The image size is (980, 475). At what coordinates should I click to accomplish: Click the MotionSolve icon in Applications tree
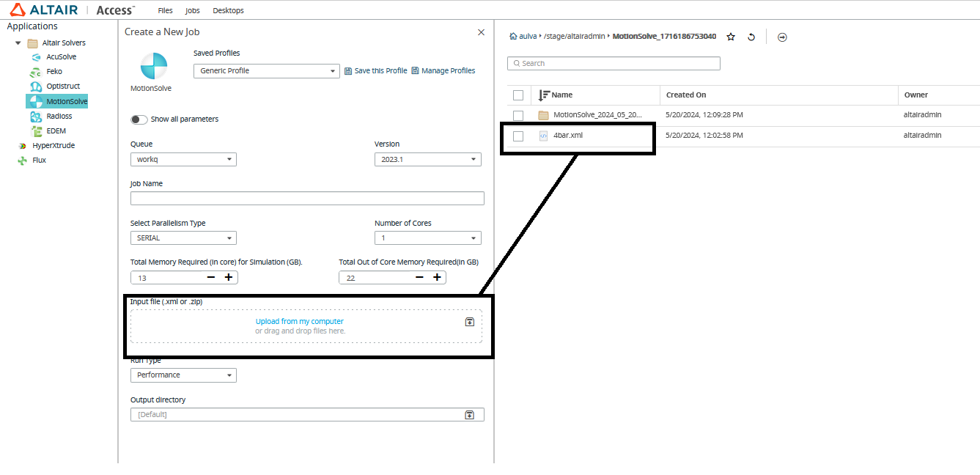(35, 101)
